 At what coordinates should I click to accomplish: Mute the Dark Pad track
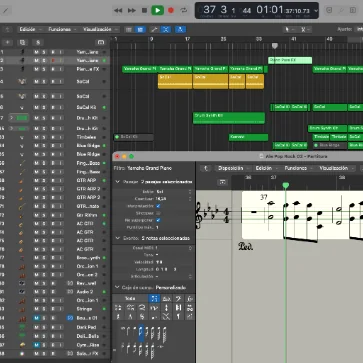36,327
